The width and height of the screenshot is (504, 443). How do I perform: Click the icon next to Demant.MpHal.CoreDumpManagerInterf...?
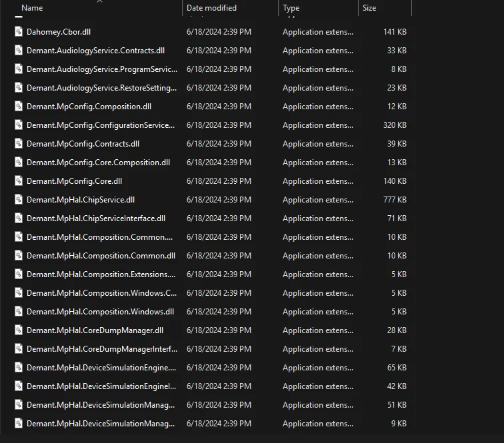tap(19, 348)
